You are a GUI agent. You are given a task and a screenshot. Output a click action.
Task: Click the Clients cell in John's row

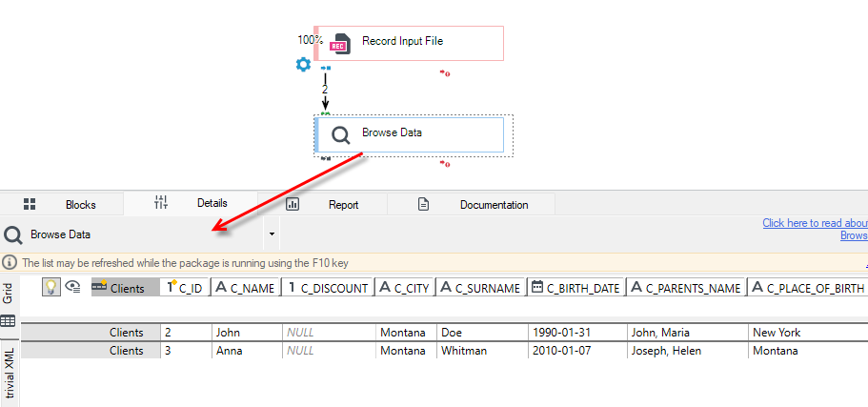pos(91,333)
